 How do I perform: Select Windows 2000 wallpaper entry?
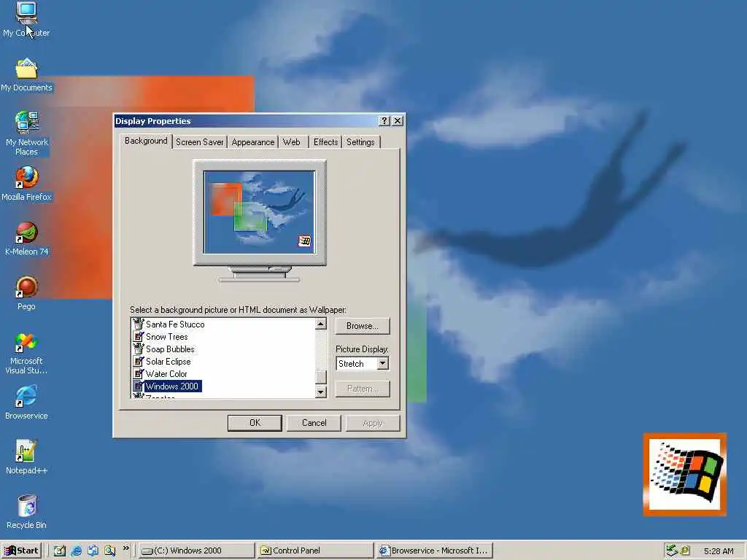pyautogui.click(x=172, y=386)
